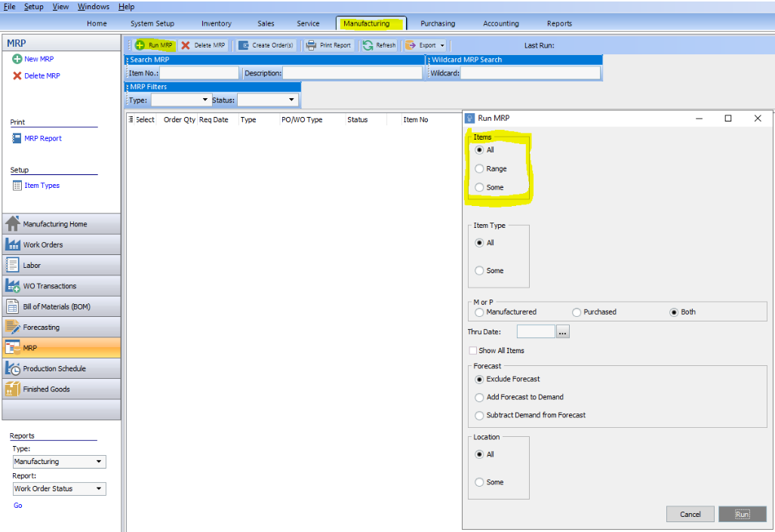Choose Add Forecast to Demand option

click(x=479, y=398)
